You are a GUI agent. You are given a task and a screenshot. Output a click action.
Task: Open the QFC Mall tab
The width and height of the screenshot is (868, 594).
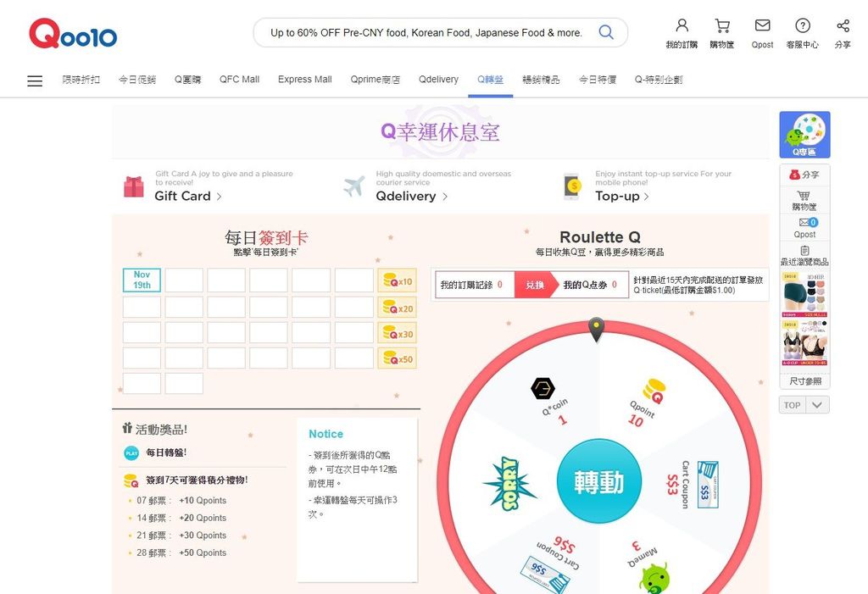pyautogui.click(x=239, y=80)
